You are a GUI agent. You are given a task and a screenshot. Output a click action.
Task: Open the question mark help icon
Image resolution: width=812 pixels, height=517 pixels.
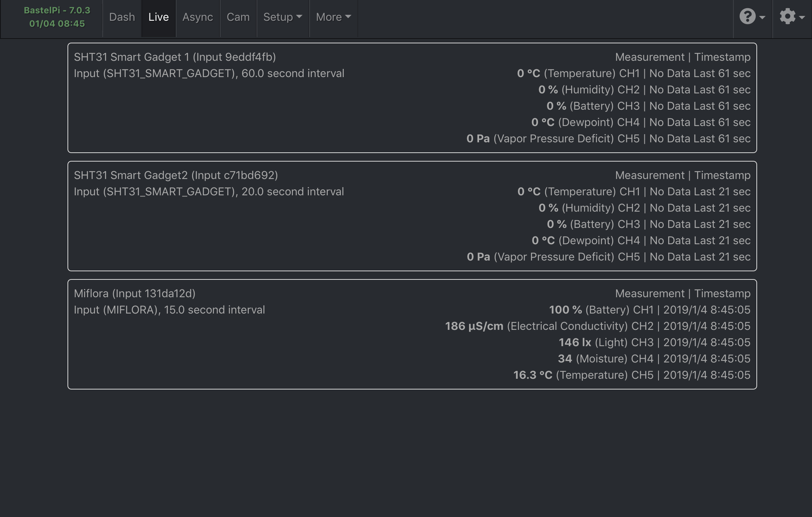pos(748,17)
